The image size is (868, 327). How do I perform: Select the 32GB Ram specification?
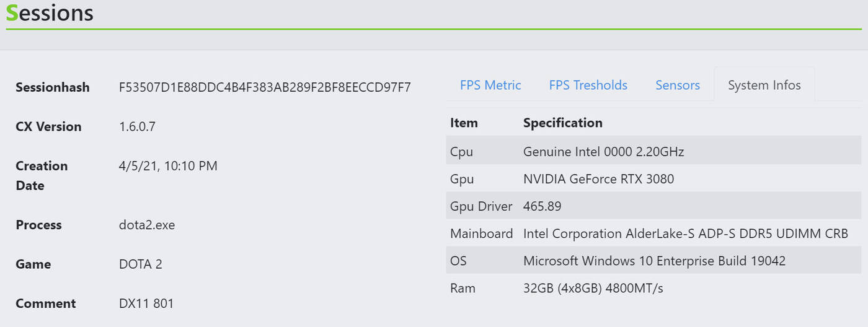593,288
